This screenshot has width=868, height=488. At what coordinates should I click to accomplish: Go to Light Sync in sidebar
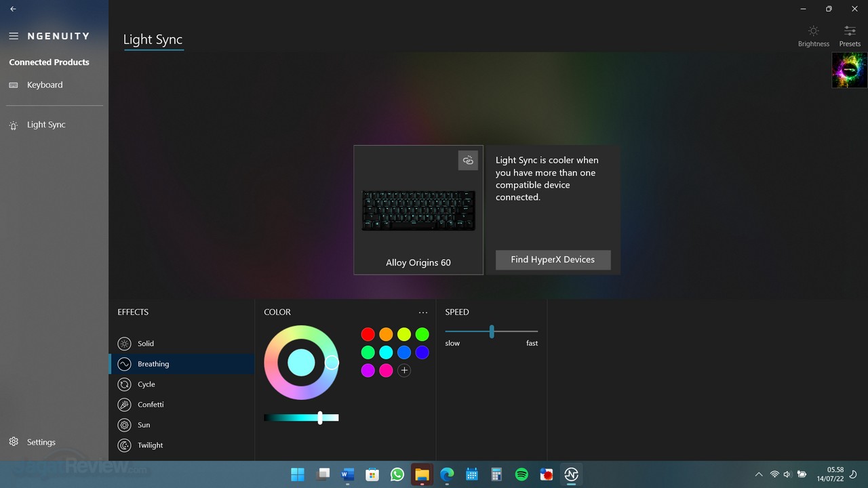(46, 125)
